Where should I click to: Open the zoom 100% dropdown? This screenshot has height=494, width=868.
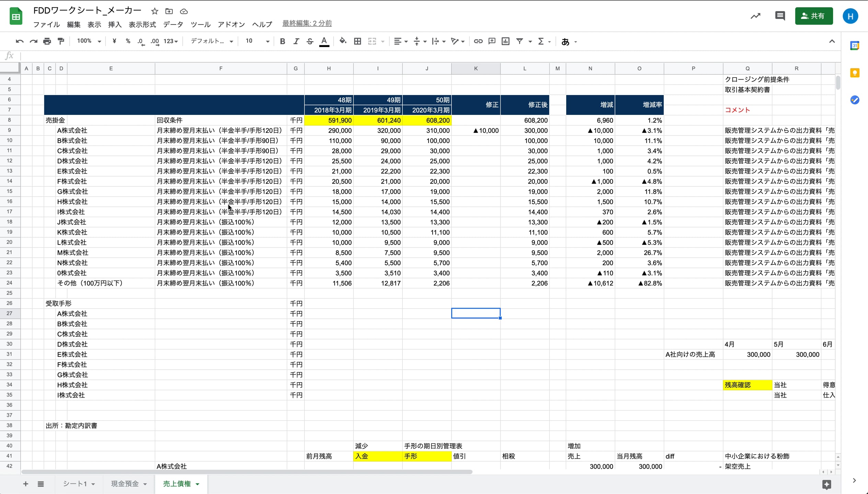click(x=89, y=41)
